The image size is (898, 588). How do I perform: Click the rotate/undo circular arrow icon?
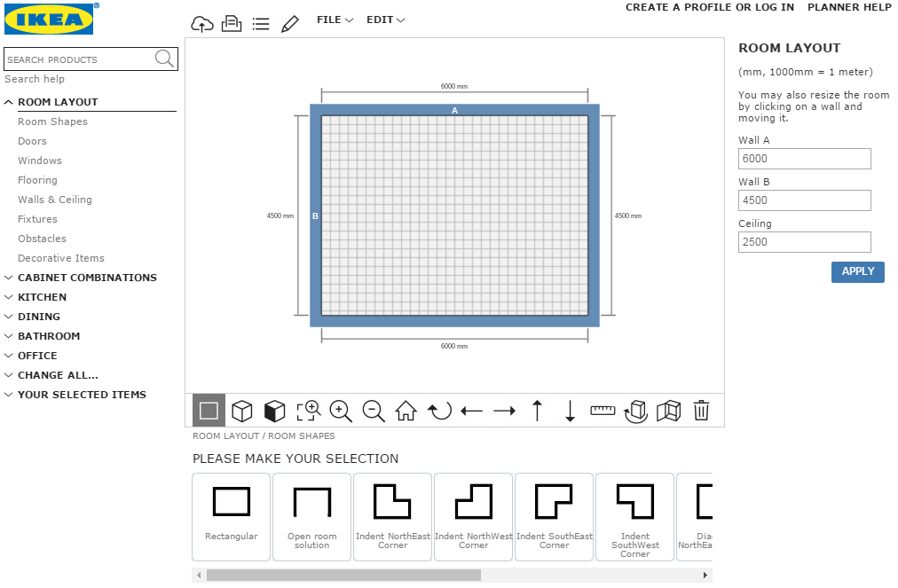439,411
